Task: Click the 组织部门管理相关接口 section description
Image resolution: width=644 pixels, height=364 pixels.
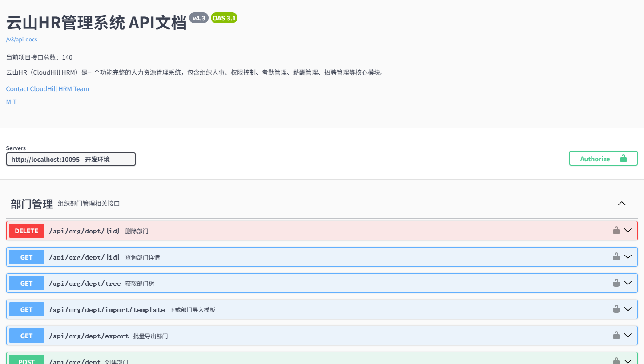Action: (x=89, y=204)
